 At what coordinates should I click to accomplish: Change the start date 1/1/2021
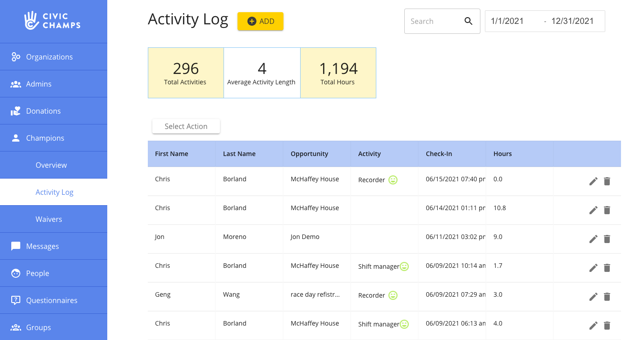507,21
